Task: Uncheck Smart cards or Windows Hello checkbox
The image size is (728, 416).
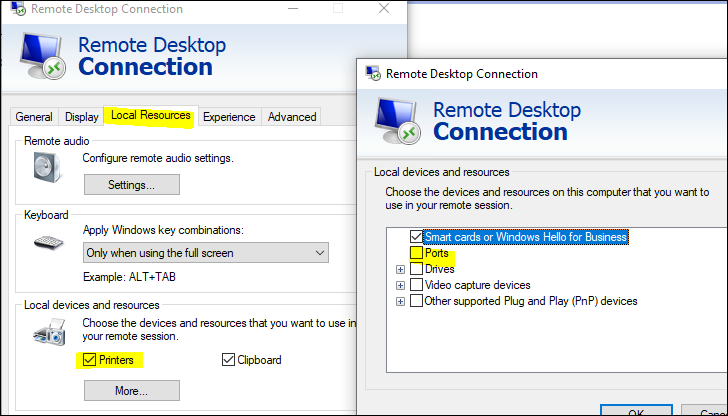Action: pos(416,237)
